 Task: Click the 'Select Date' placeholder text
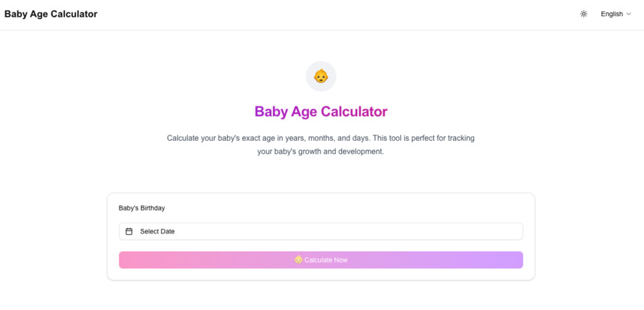point(157,231)
